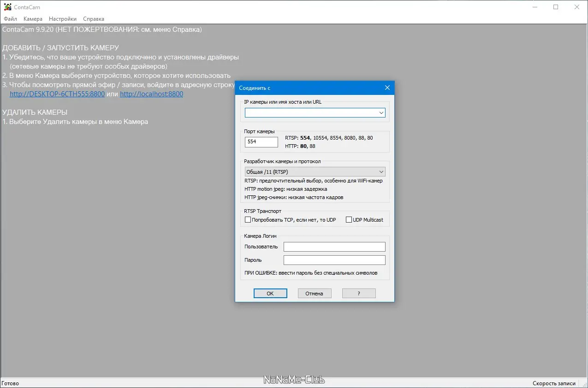
Task: Tick the UDP Multicast checkbox
Action: [349, 220]
